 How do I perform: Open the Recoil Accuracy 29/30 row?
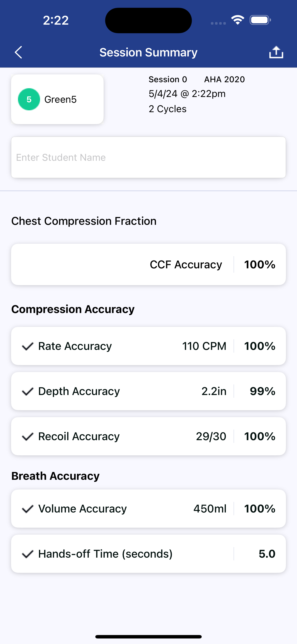click(x=148, y=436)
